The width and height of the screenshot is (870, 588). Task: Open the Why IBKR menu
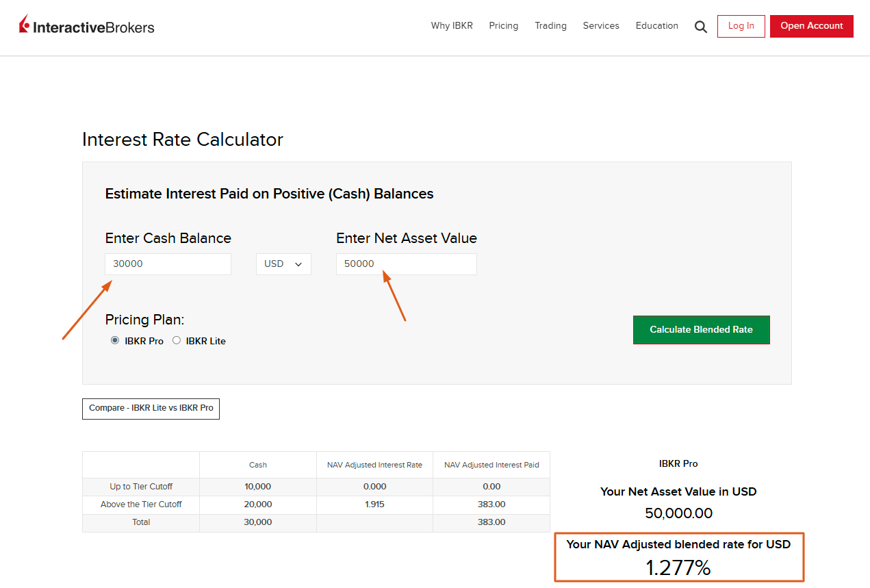(452, 26)
